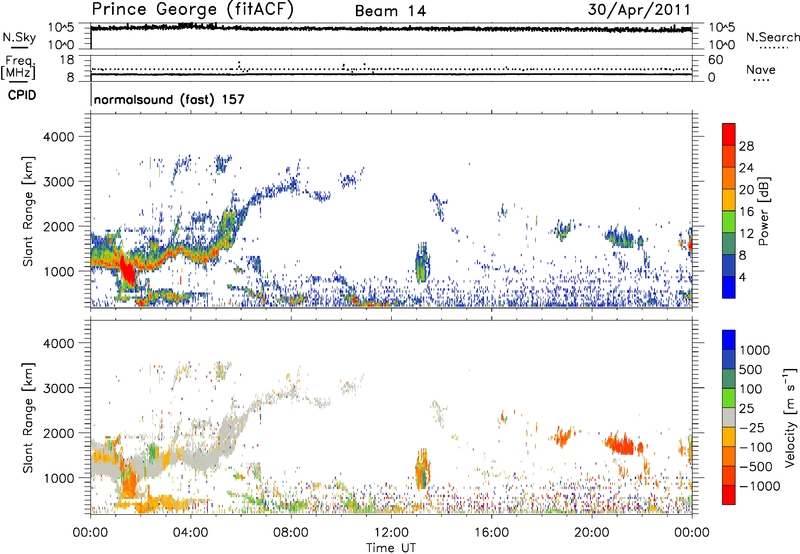Click the '3000' range tick on the velocity panel

point(59,388)
